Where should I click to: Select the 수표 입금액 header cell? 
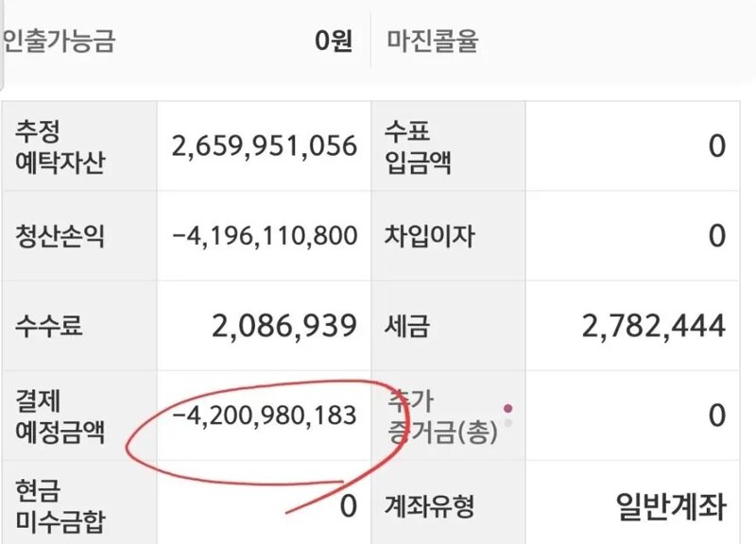pos(420,146)
